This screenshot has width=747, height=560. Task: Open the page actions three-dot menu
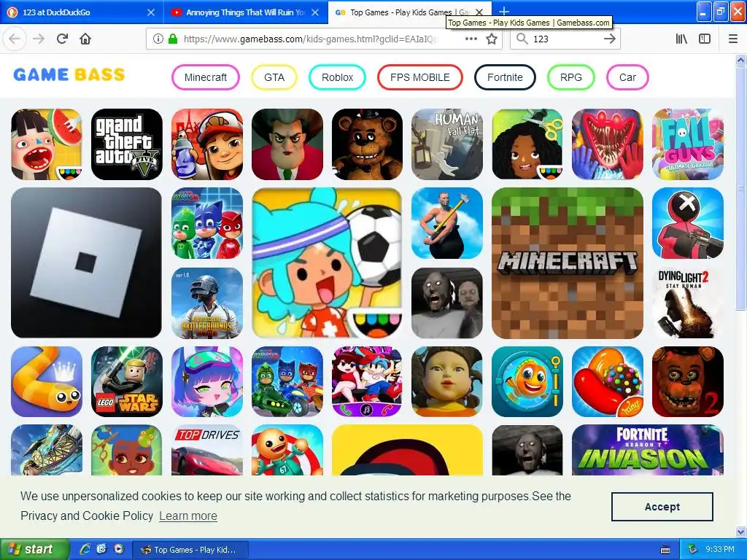(x=471, y=39)
